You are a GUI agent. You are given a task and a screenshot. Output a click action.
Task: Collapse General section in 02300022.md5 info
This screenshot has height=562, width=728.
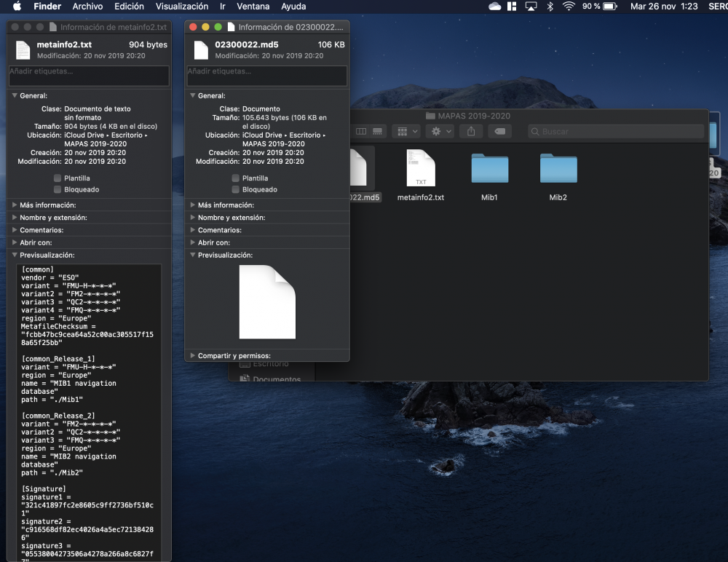(192, 95)
